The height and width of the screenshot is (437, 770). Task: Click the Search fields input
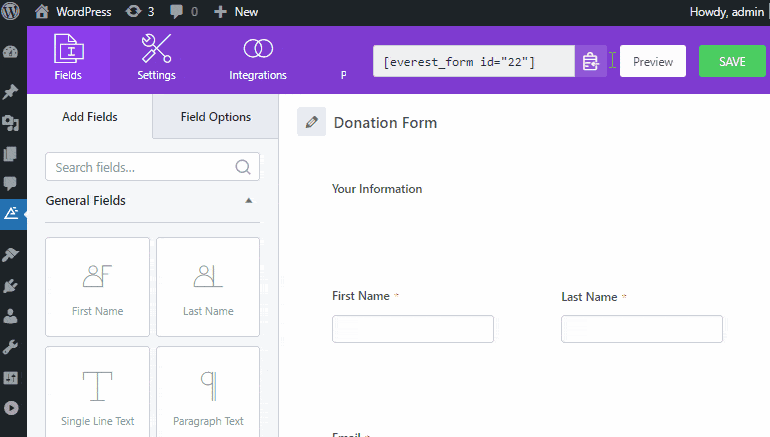(x=152, y=167)
